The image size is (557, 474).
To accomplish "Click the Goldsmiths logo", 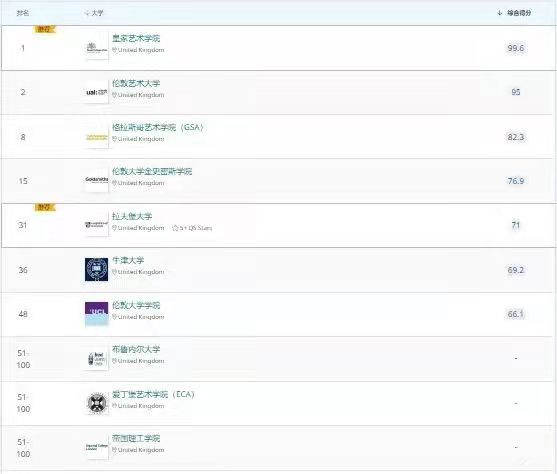I will click(x=97, y=181).
